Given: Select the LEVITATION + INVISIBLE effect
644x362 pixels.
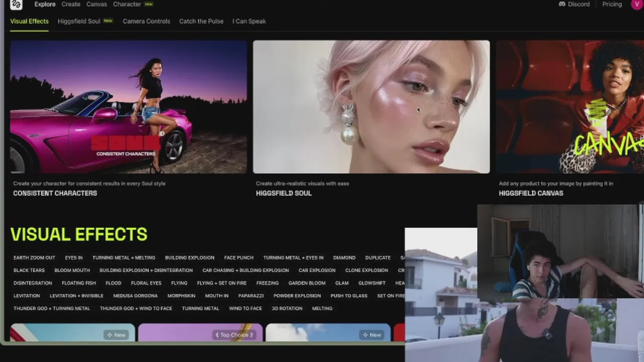Looking at the screenshot, I should [x=76, y=296].
